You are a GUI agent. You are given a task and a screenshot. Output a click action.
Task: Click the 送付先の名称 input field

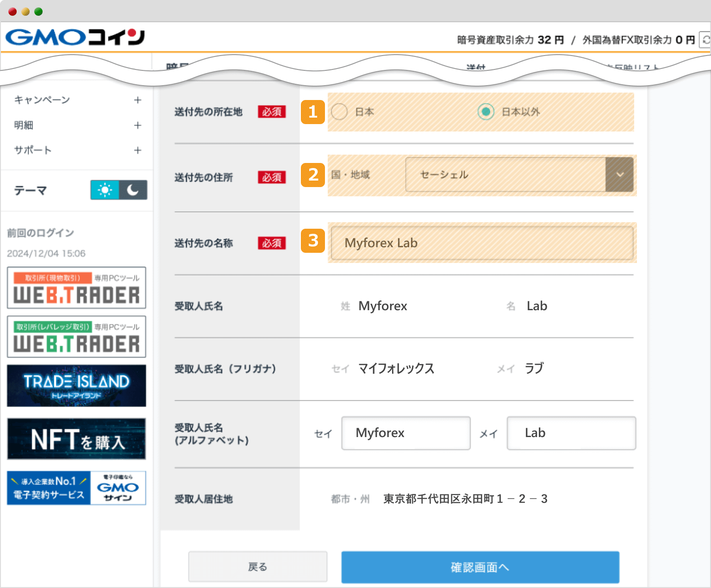482,243
